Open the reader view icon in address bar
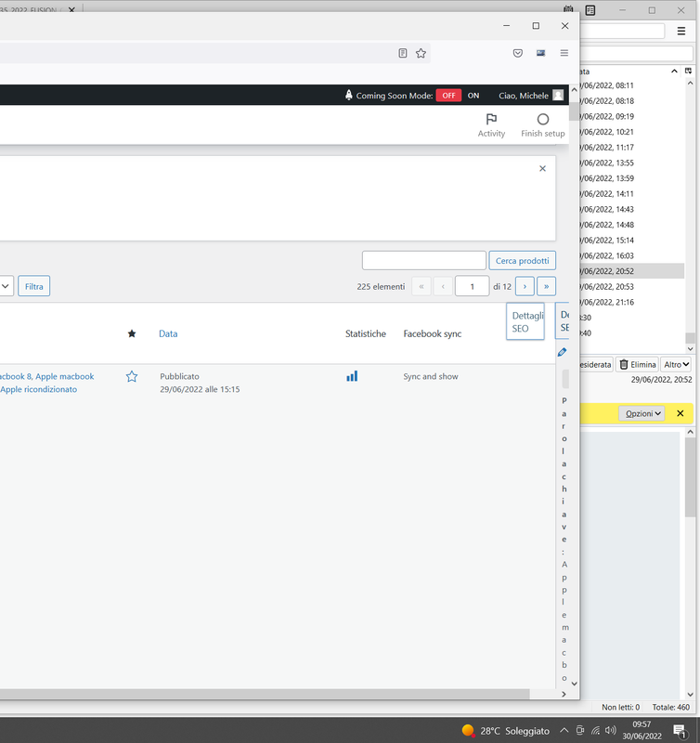The image size is (700, 743). (403, 53)
